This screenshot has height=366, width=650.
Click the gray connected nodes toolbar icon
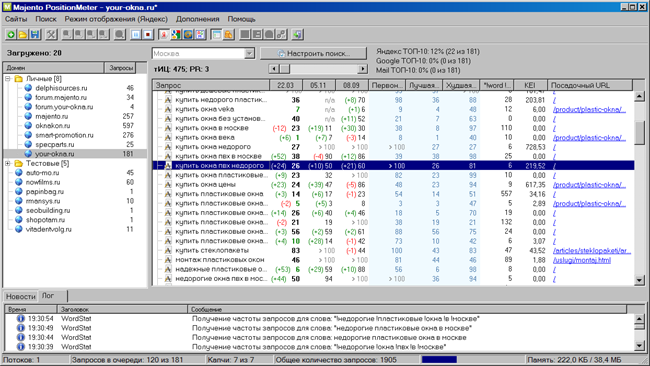281,34
